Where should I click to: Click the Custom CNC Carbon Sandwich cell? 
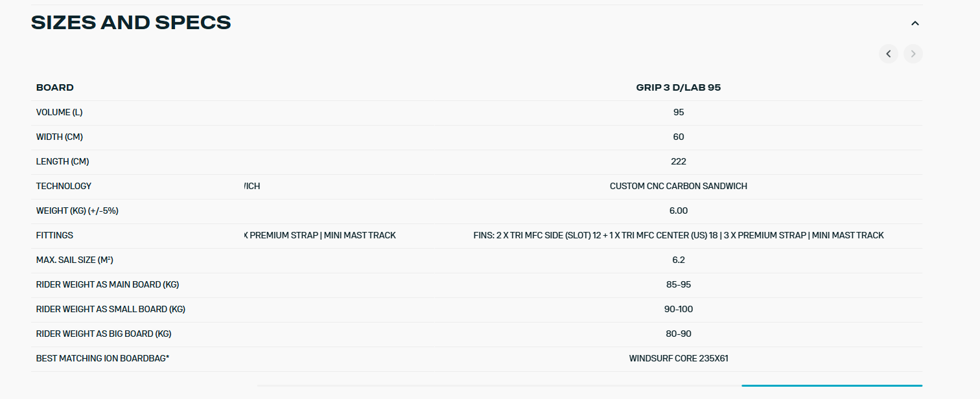(678, 186)
